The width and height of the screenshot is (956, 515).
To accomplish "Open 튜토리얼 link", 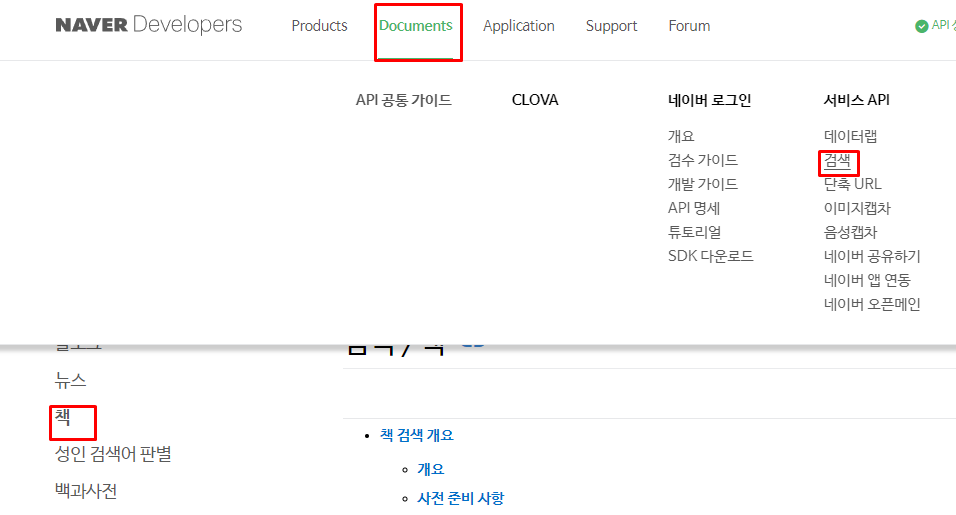I will tap(694, 232).
